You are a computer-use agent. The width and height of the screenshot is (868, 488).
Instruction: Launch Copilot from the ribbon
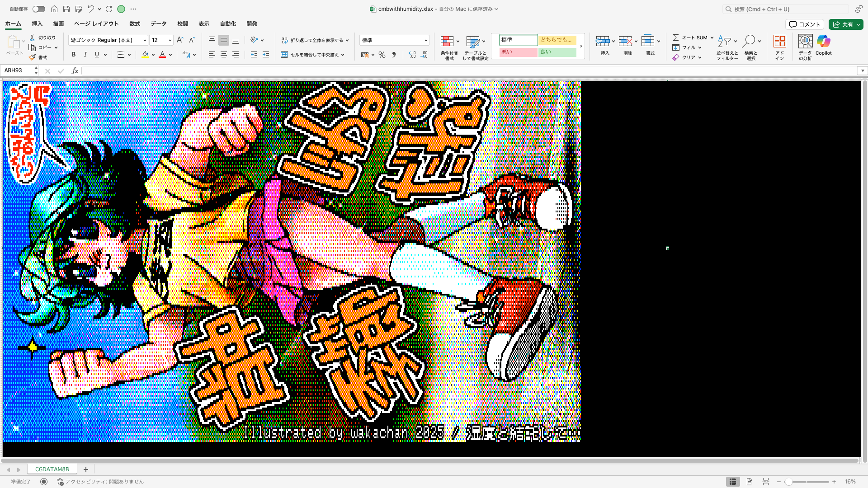(824, 45)
